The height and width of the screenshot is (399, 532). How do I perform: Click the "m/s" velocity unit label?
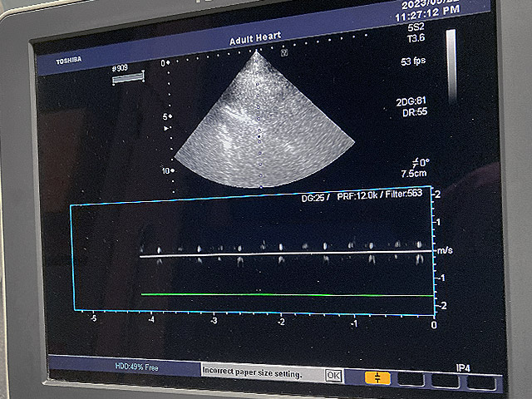pos(446,251)
